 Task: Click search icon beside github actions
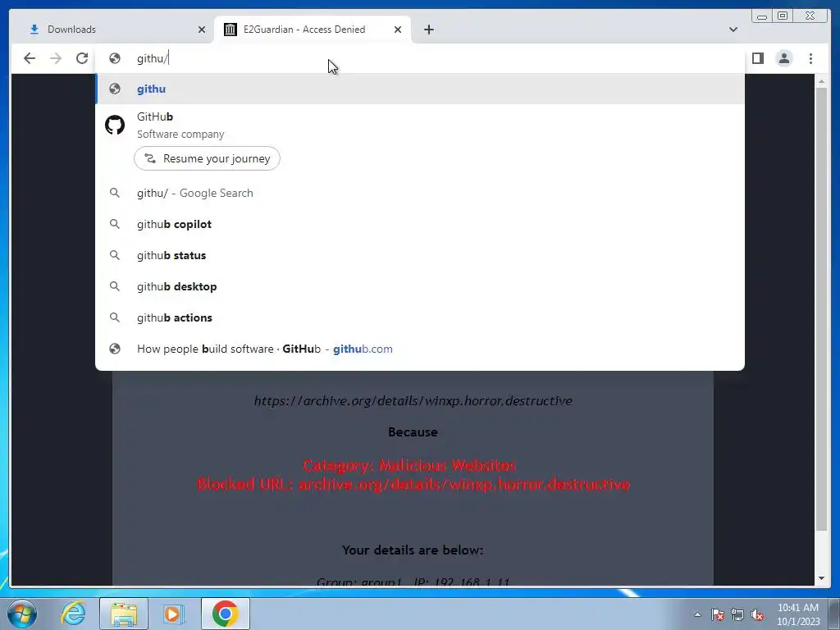(x=115, y=317)
